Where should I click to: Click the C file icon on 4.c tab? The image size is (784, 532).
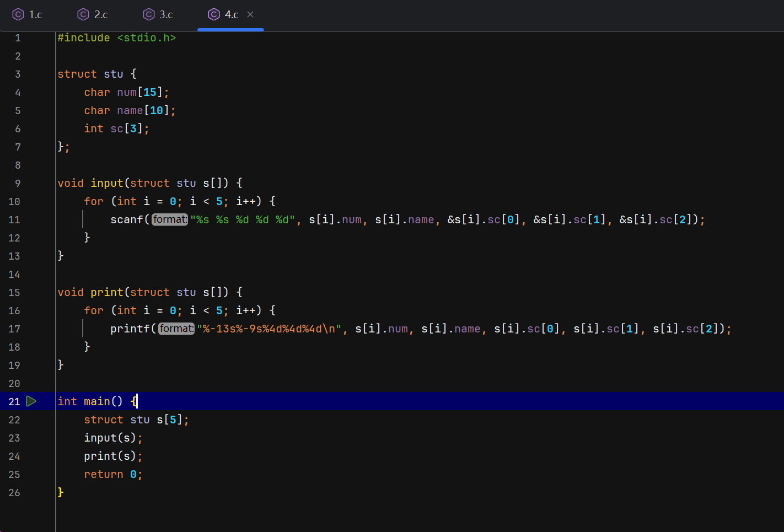point(214,14)
